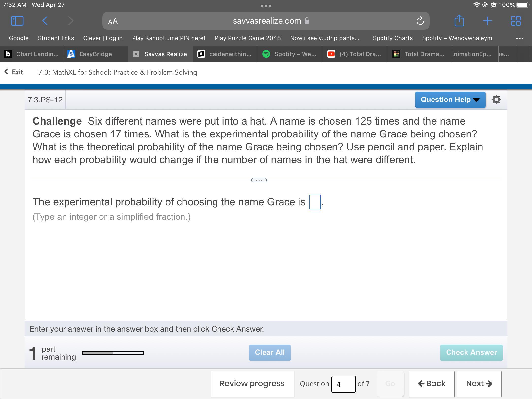Image resolution: width=532 pixels, height=399 pixels.
Task: Add a new tab with plus icon
Action: point(487,21)
